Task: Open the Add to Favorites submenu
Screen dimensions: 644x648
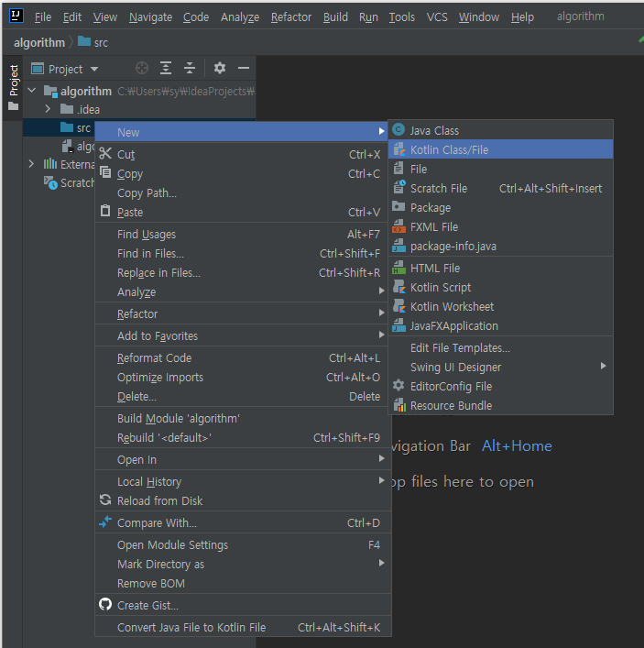Action: (244, 335)
